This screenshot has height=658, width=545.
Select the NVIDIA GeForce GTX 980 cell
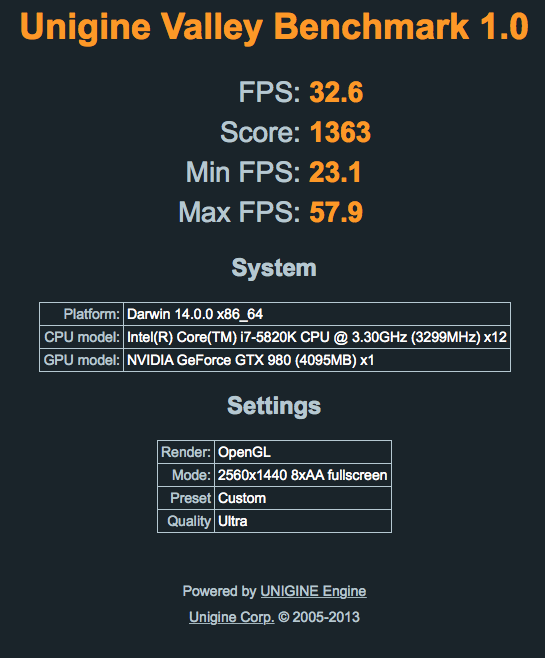pos(317,360)
